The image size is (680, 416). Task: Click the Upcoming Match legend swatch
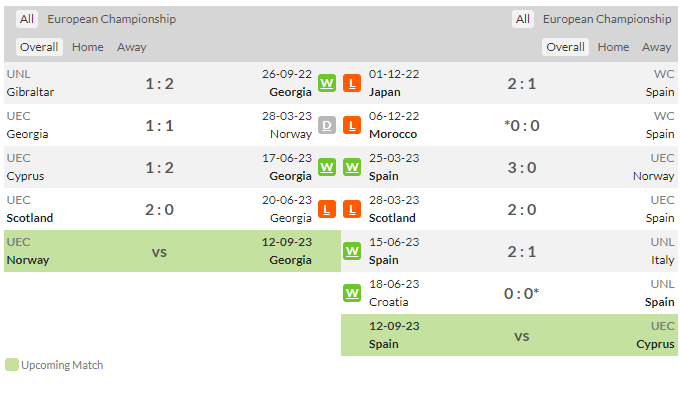click(12, 365)
